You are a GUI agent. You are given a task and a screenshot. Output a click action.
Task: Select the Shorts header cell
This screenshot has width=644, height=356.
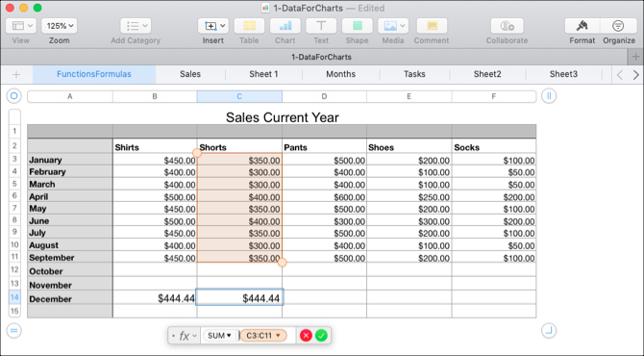pos(239,147)
